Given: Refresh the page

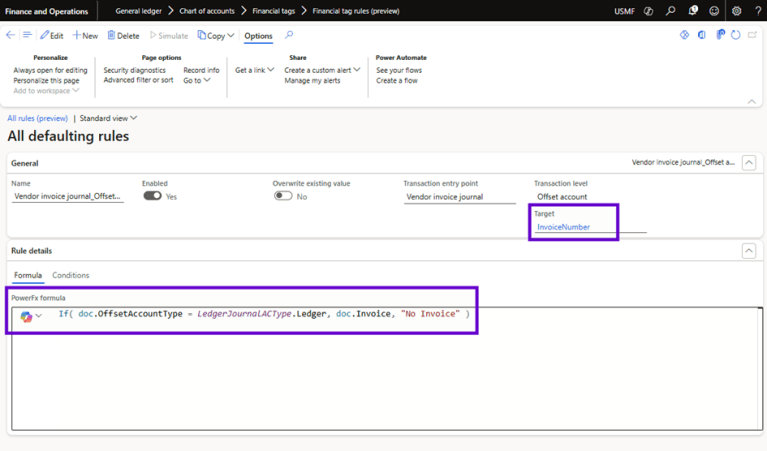Looking at the screenshot, I should point(736,35).
